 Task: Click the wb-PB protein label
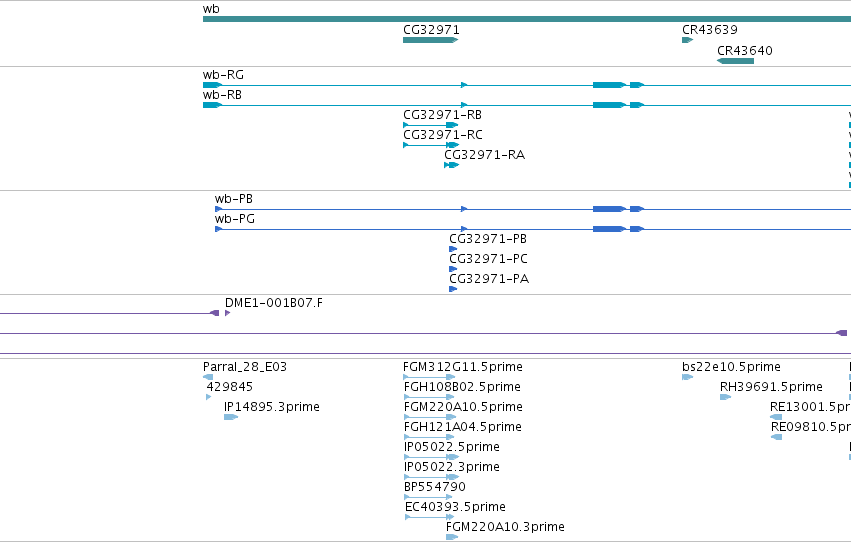point(234,199)
